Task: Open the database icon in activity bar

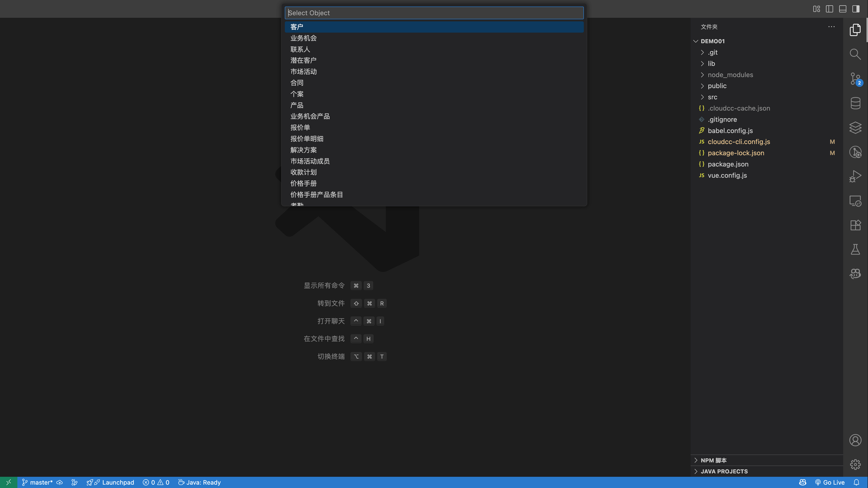Action: click(855, 103)
